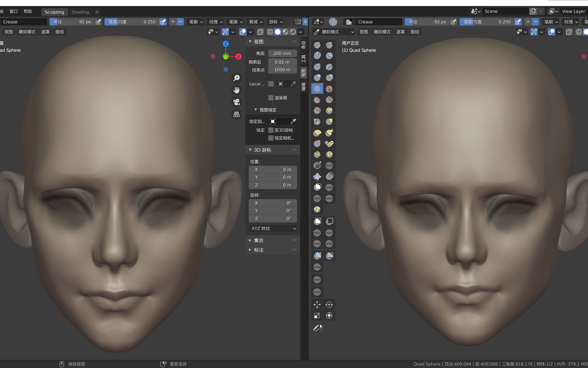Adjust the 强度/力度 strength slider
This screenshot has height=368, width=588.
[131, 22]
